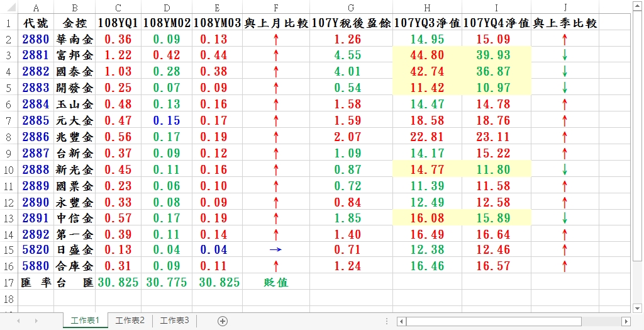
Task: Select monthly up arrow for 兆豐金
Action: [x=276, y=136]
